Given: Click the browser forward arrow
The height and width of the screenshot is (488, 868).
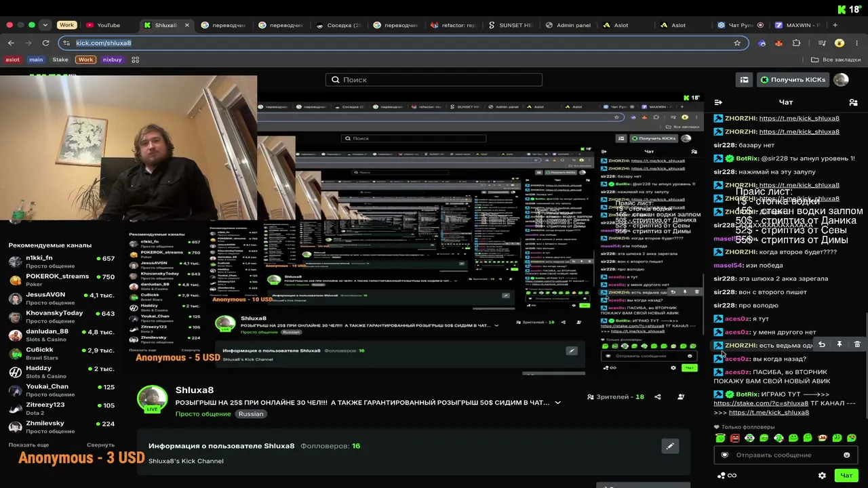Looking at the screenshot, I should click(28, 43).
